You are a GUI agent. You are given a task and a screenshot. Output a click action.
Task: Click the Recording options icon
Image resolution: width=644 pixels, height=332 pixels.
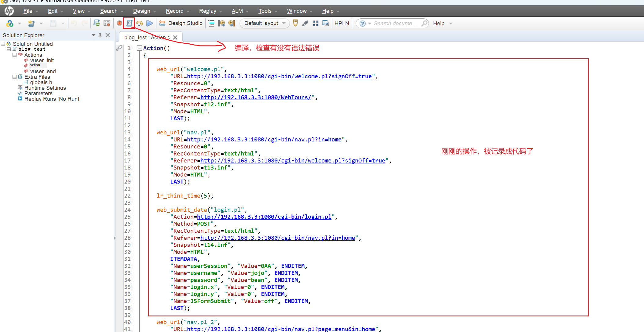point(107,23)
